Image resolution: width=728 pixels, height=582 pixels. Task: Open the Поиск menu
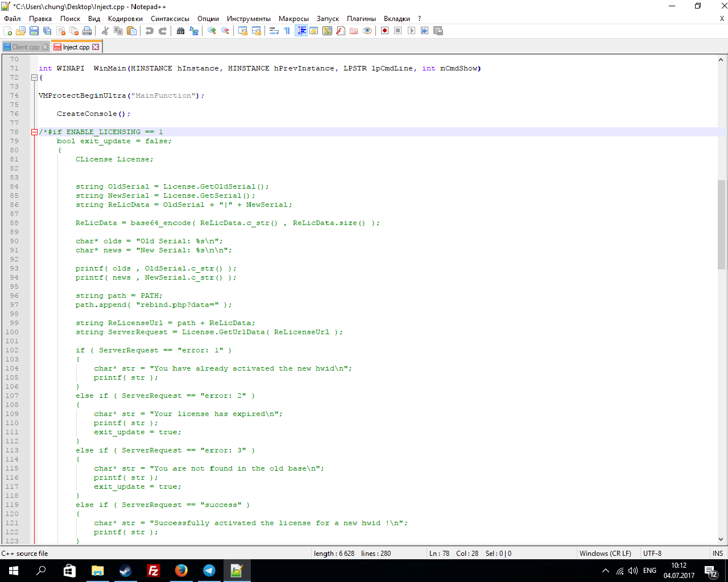[x=70, y=19]
